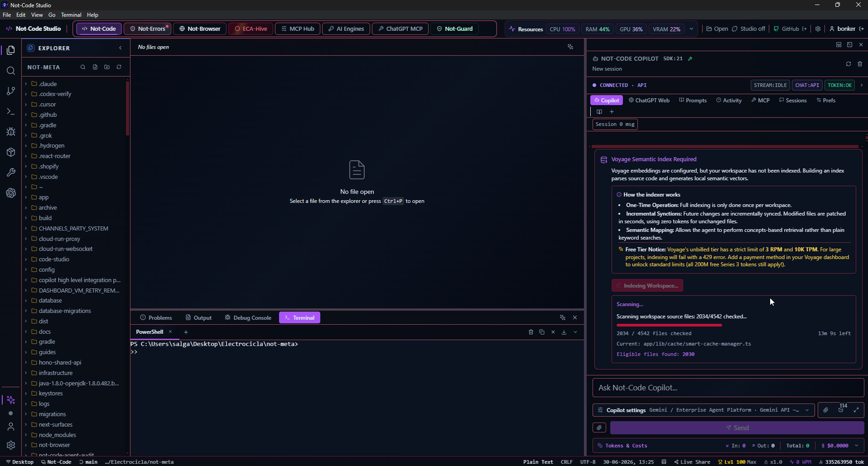The height and width of the screenshot is (466, 868).
Task: Switch to the Problems tab
Action: coord(156,317)
